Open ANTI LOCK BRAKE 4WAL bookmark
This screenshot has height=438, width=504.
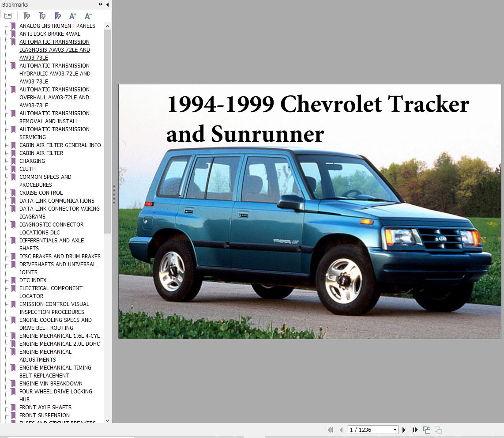50,34
